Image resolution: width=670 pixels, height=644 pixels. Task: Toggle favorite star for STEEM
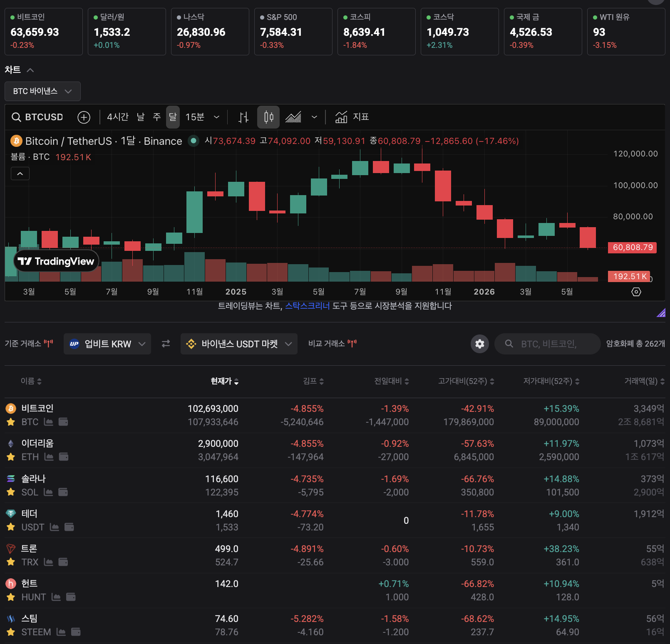[11, 632]
